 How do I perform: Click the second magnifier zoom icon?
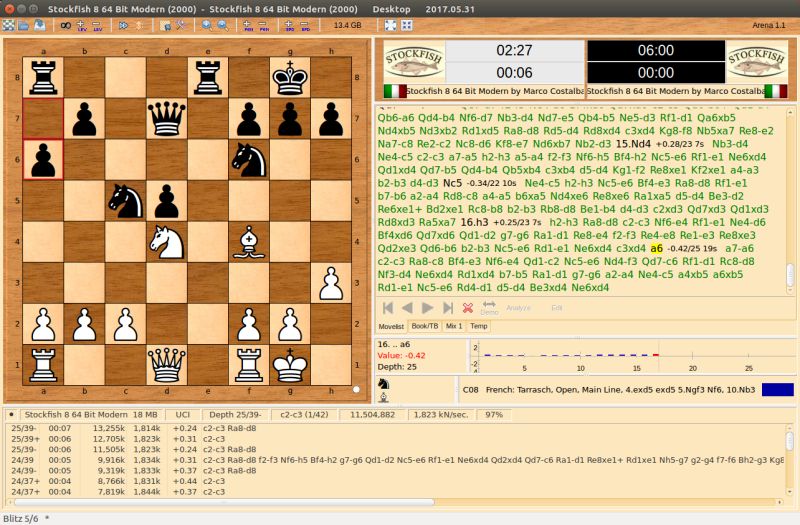(223, 25)
